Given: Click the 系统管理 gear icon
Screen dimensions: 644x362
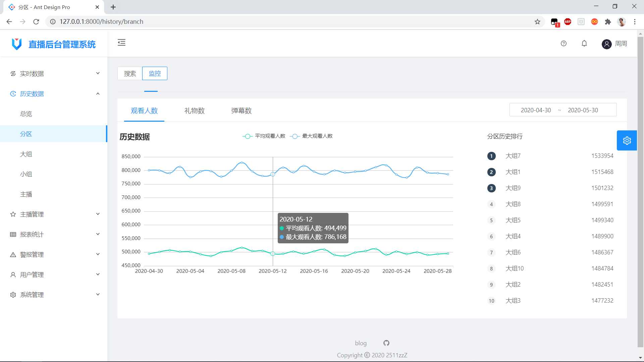Looking at the screenshot, I should click(13, 295).
